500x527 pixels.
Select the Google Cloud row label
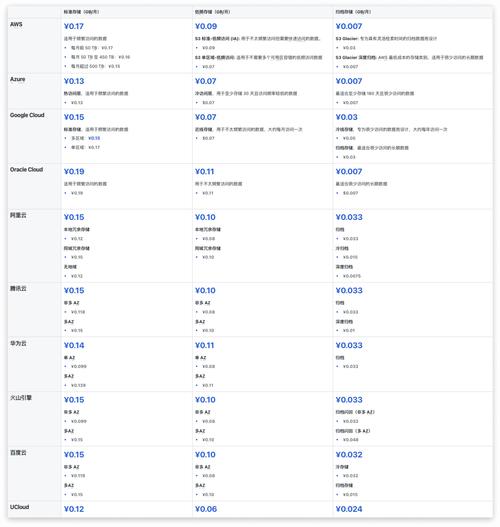[27, 115]
